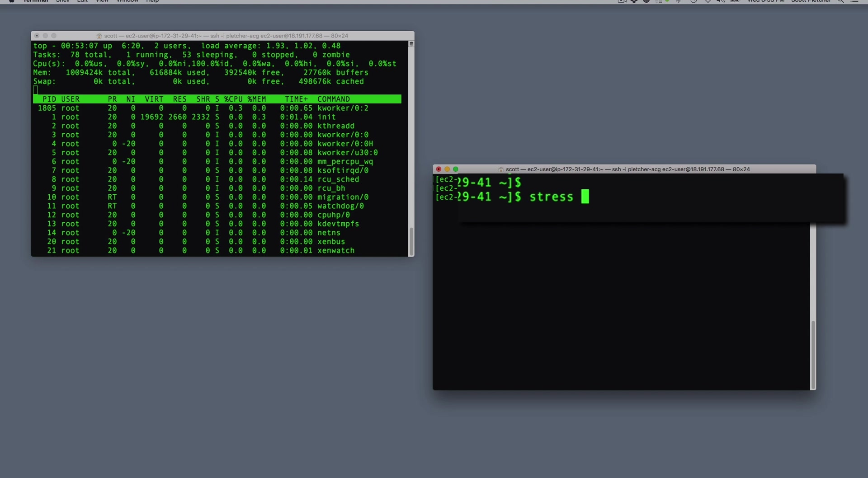This screenshot has width=868, height=478.
Task: Open the Window menu
Action: [127, 1]
